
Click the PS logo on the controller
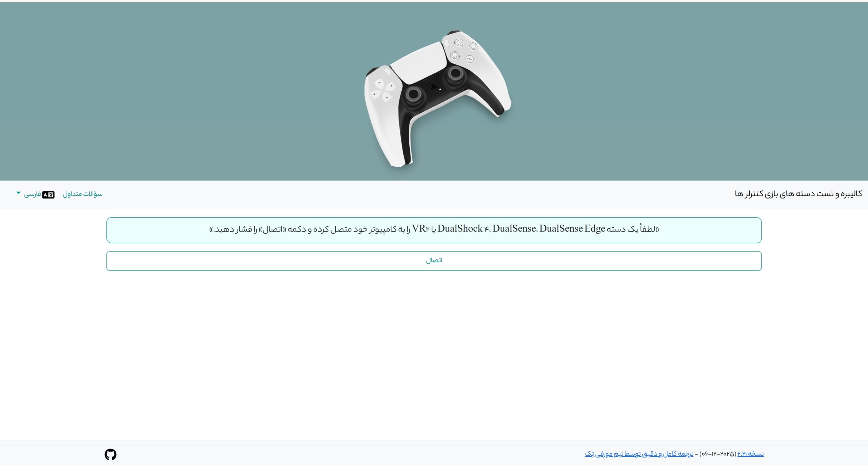[433, 87]
